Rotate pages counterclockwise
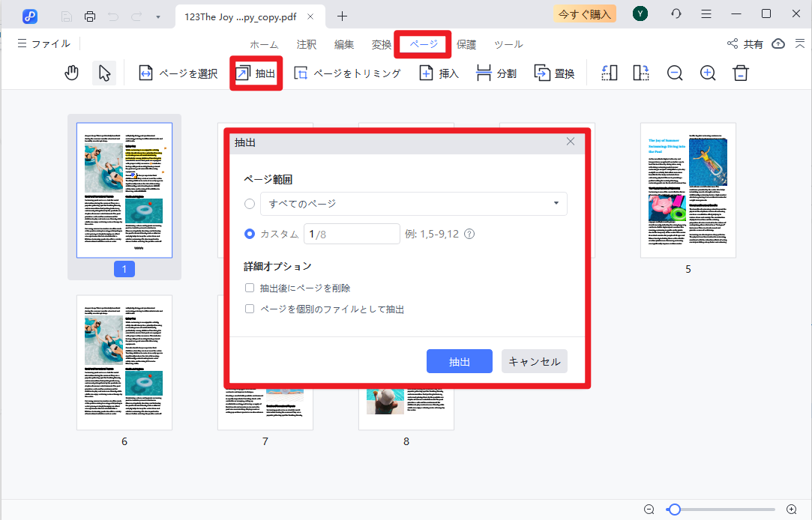 (x=608, y=72)
